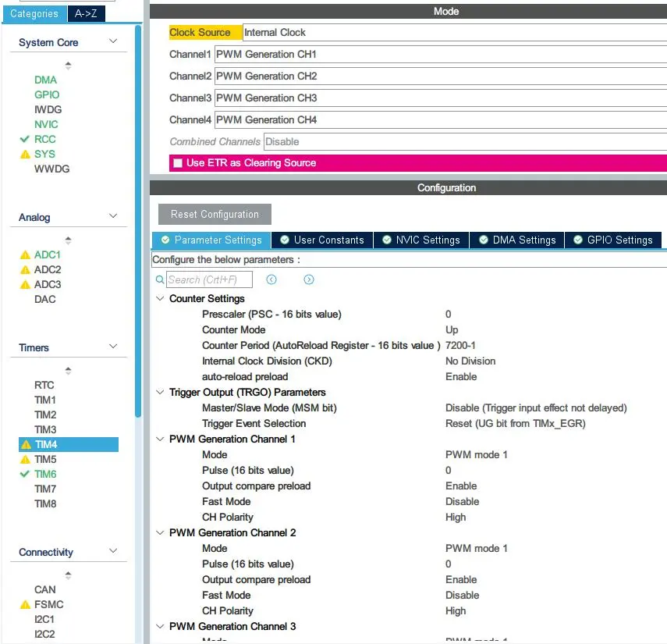Collapse the Counter Settings parameter group
The height and width of the screenshot is (644, 667).
click(x=161, y=298)
